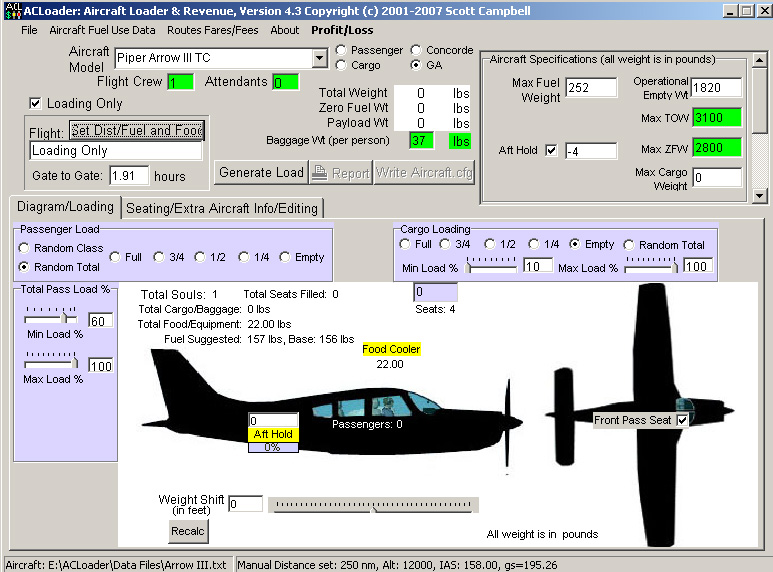Open the Aircraft Model dropdown
The width and height of the screenshot is (773, 572).
[x=319, y=58]
